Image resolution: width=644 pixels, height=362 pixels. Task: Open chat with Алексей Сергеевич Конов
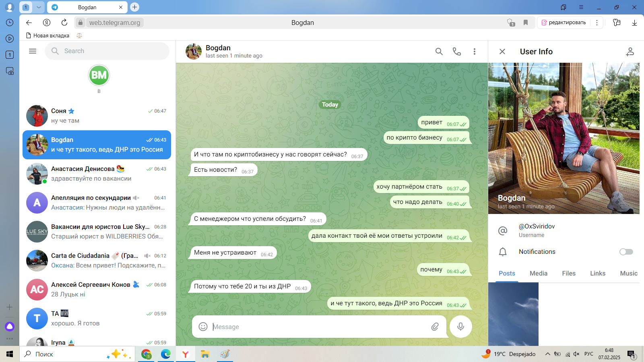pos(97,290)
